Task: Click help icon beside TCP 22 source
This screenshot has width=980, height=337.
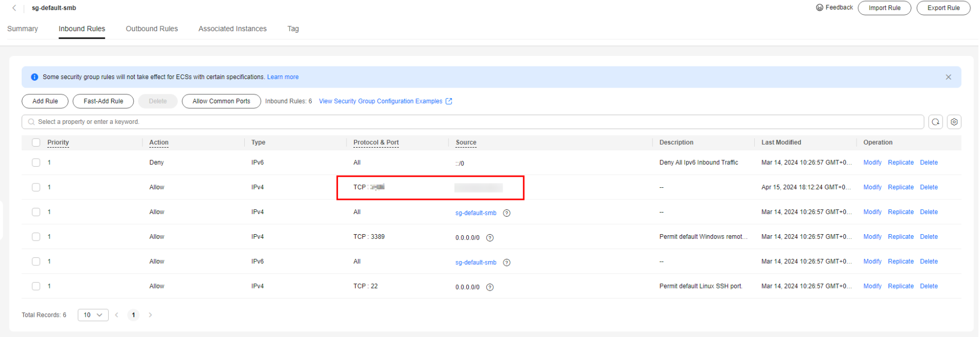Action: [490, 287]
